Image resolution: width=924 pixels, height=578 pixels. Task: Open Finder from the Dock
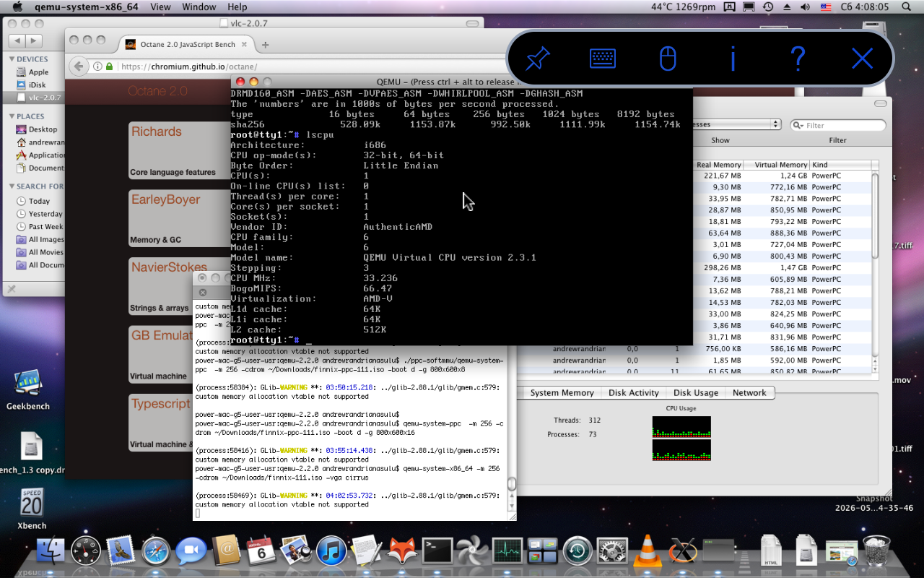click(x=51, y=551)
